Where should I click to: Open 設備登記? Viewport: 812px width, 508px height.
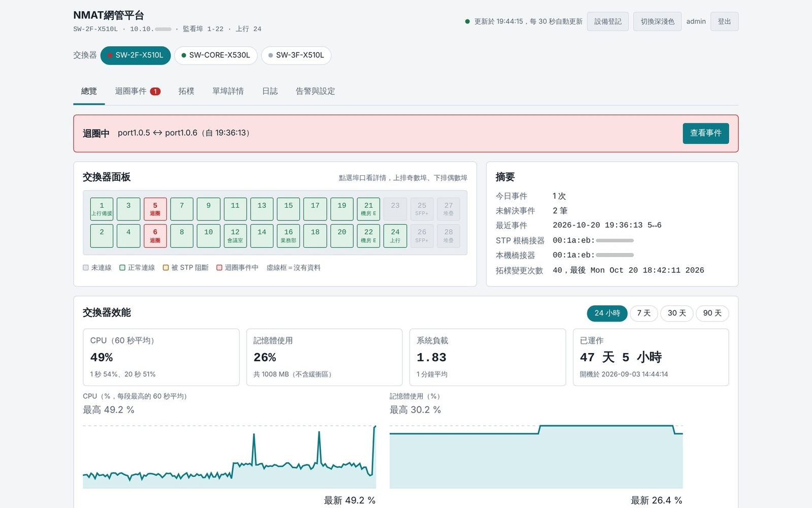(608, 21)
